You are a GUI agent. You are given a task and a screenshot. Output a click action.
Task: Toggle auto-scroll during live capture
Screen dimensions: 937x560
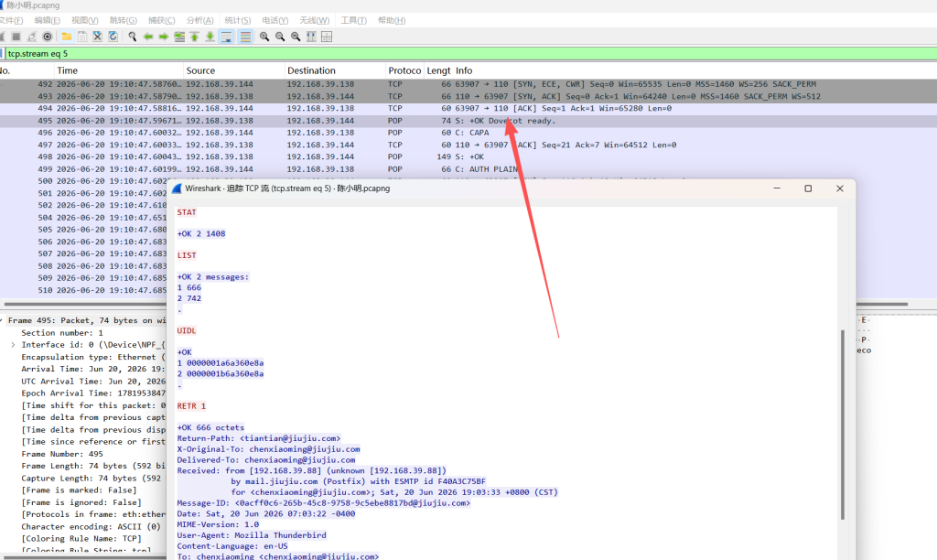click(227, 37)
